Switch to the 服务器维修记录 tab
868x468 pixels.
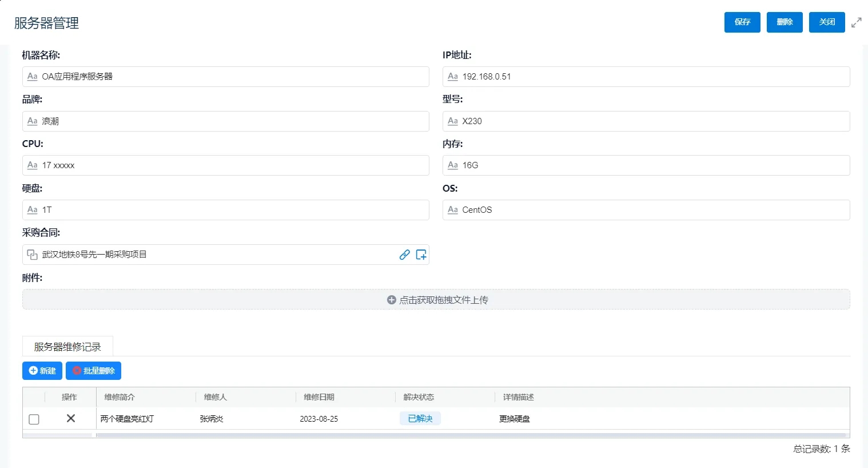pos(67,347)
